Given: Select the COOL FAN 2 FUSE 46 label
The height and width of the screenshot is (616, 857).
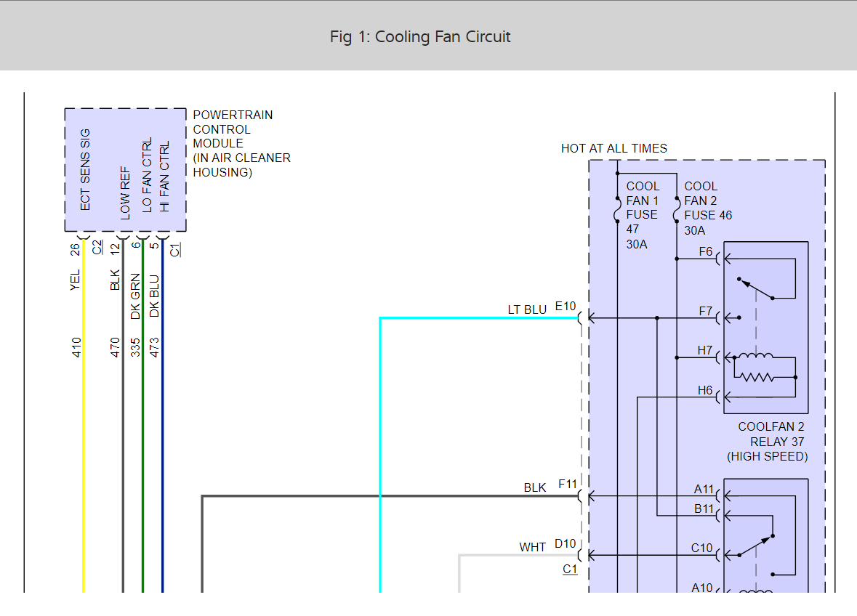Looking at the screenshot, I should (x=707, y=208).
